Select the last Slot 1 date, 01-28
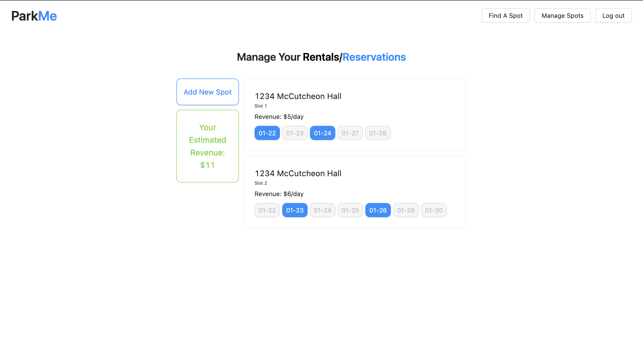This screenshot has width=643, height=364. click(378, 133)
